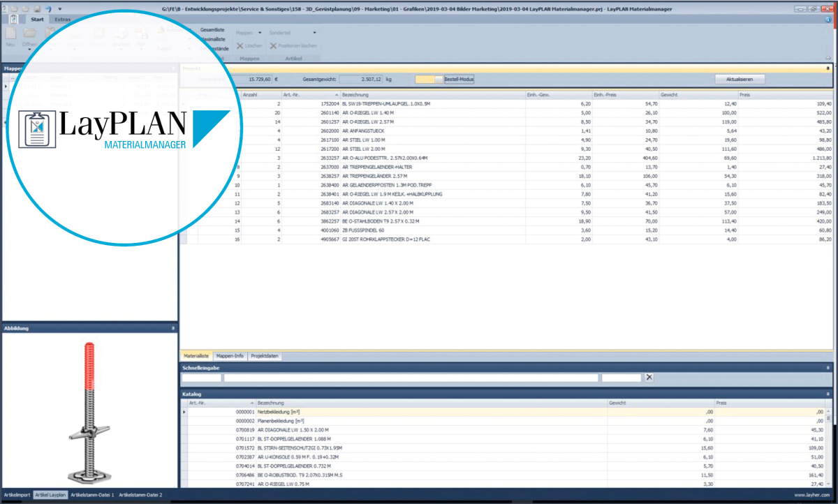Click the undo arrow in quick access toolbar

[x=47, y=8]
